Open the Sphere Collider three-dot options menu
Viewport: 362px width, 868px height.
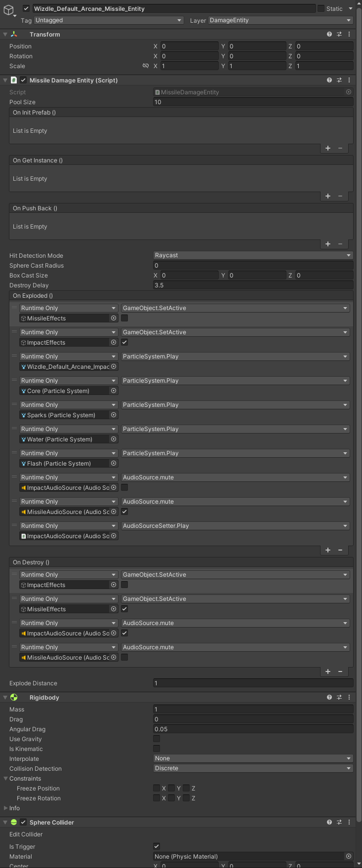tap(349, 822)
